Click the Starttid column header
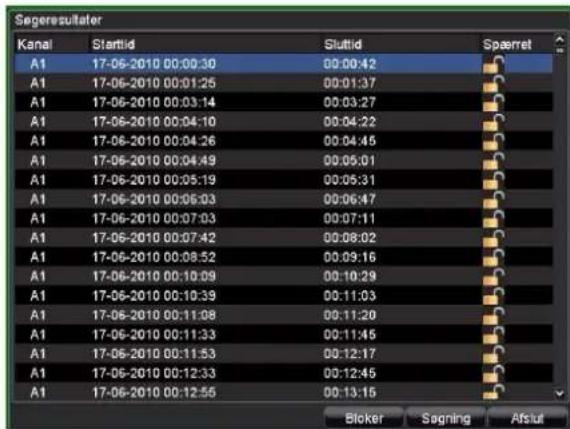This screenshot has width=570, height=429. [113, 44]
